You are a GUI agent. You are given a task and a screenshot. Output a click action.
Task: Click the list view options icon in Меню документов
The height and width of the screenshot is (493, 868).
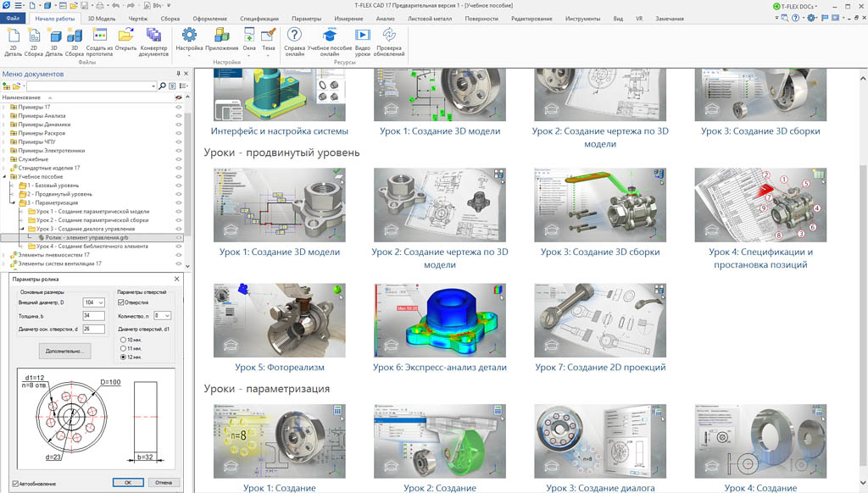(x=183, y=86)
